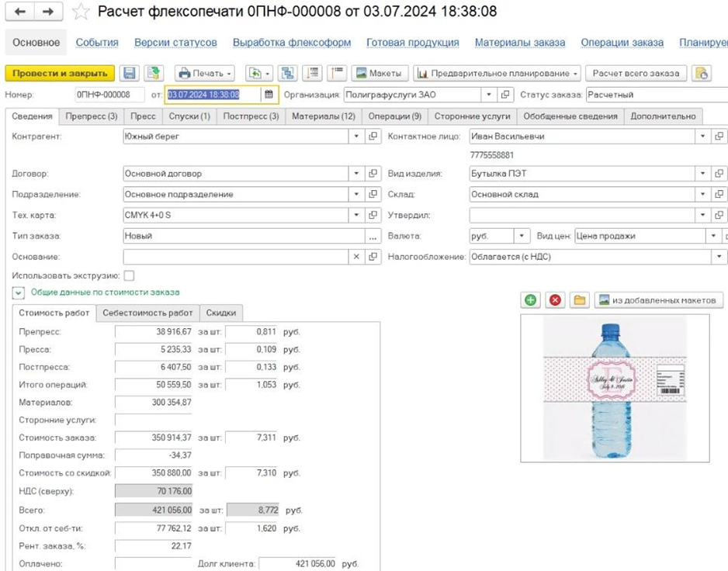Open the Валюта dropdown

[522, 236]
